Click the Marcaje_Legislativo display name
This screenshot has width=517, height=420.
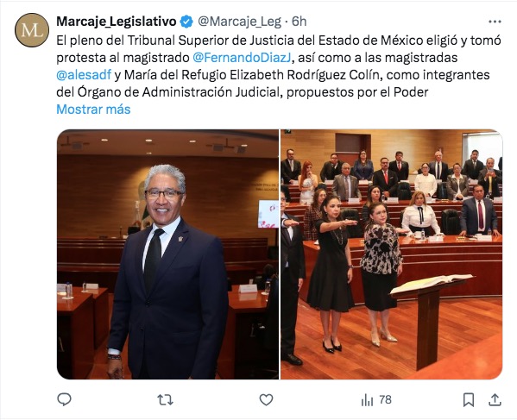(x=117, y=22)
